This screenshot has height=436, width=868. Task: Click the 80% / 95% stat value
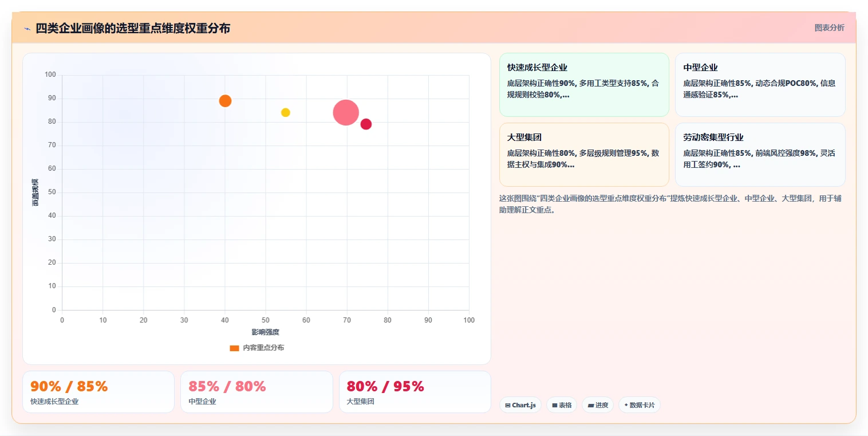pos(385,387)
